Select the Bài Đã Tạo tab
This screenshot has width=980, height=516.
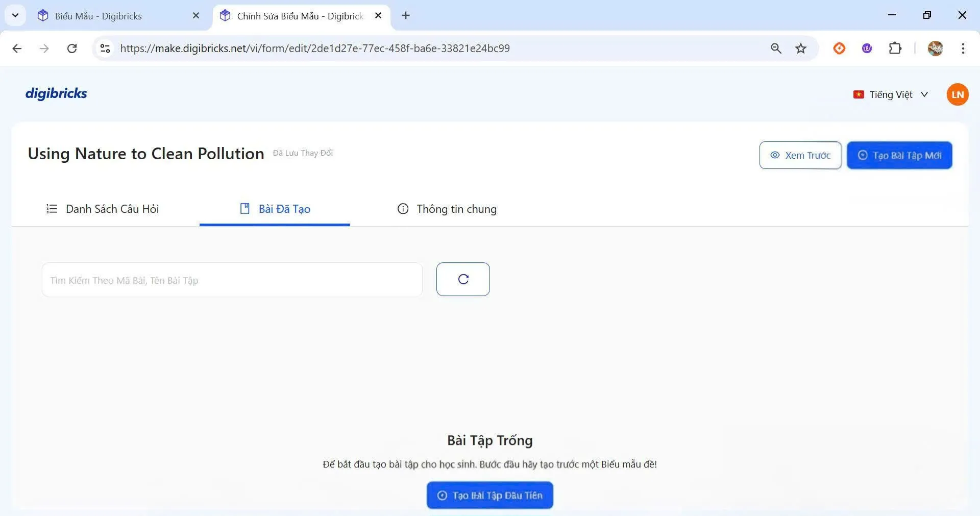[x=275, y=209]
